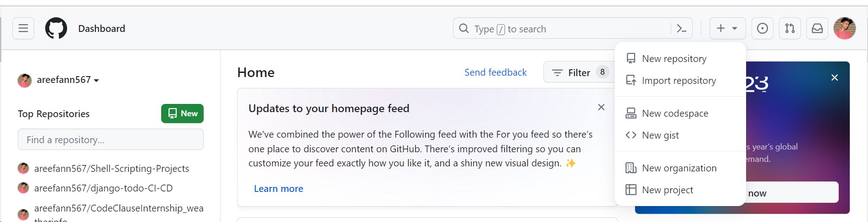Expand the areefann567 account switcher

pos(58,80)
